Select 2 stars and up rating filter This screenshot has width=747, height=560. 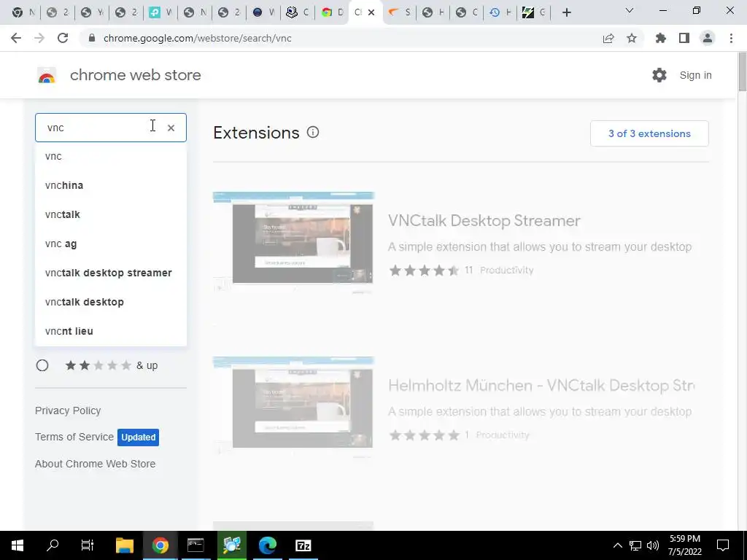tap(42, 366)
